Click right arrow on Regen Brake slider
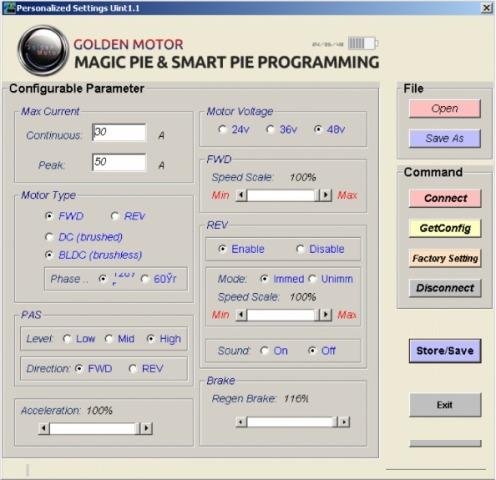This screenshot has width=496, height=480. [344, 422]
